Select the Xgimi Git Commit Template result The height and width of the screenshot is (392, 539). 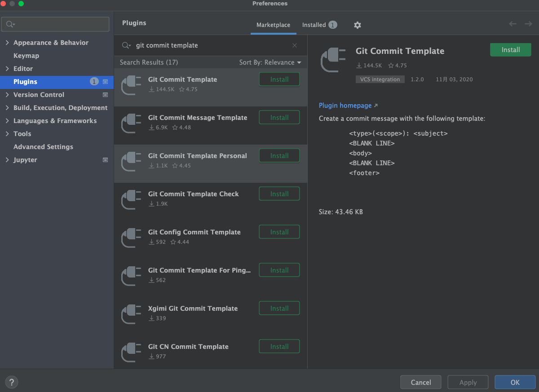(x=211, y=316)
